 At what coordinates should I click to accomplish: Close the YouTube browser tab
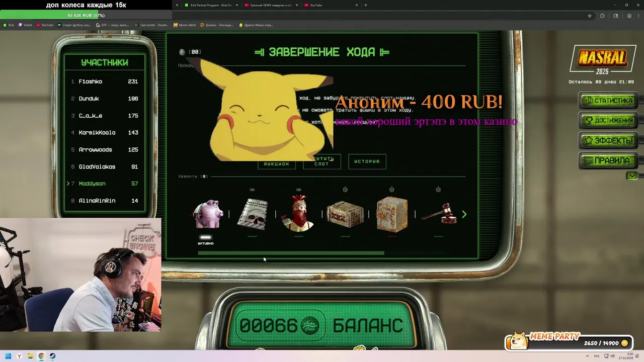pyautogui.click(x=357, y=5)
